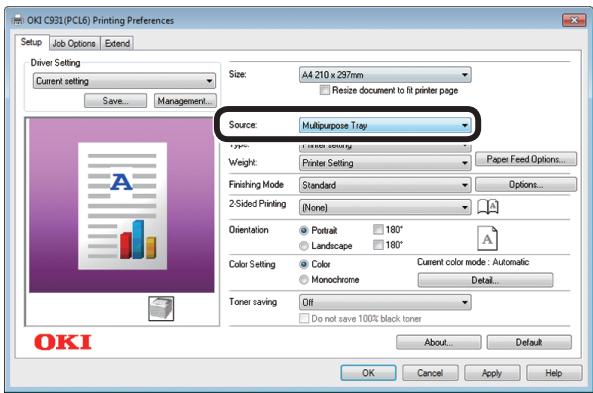Click the Default button
Screen dimensions: 593x393
[529, 342]
